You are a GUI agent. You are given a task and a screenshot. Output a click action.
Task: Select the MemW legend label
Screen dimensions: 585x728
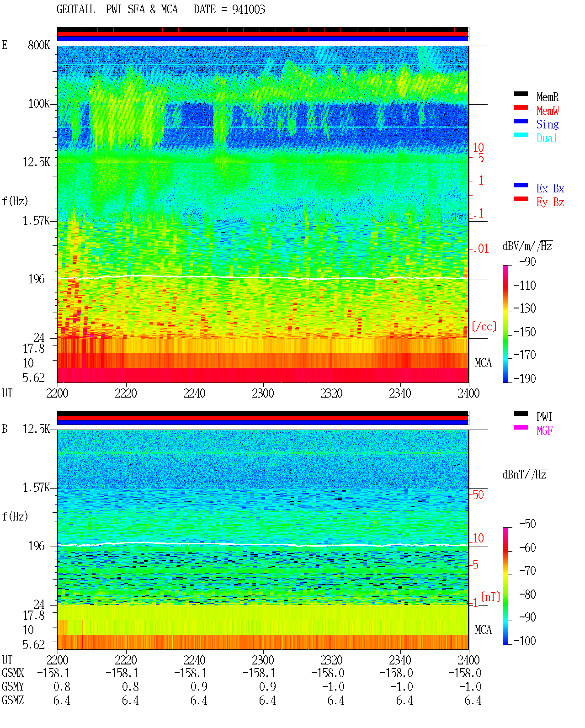click(548, 111)
